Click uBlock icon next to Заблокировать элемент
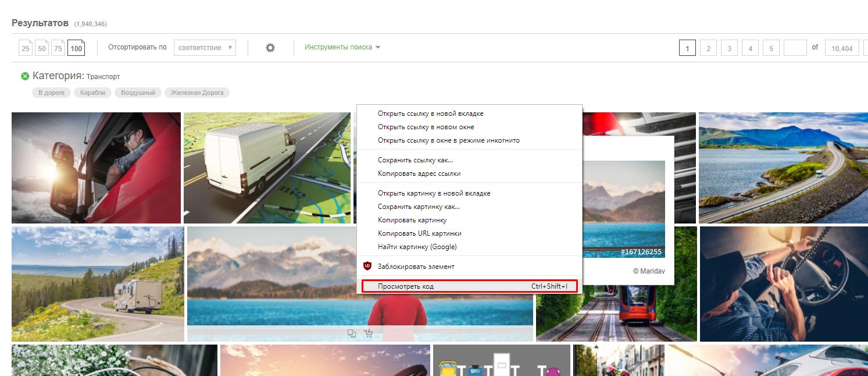The image size is (868, 376). point(367,266)
